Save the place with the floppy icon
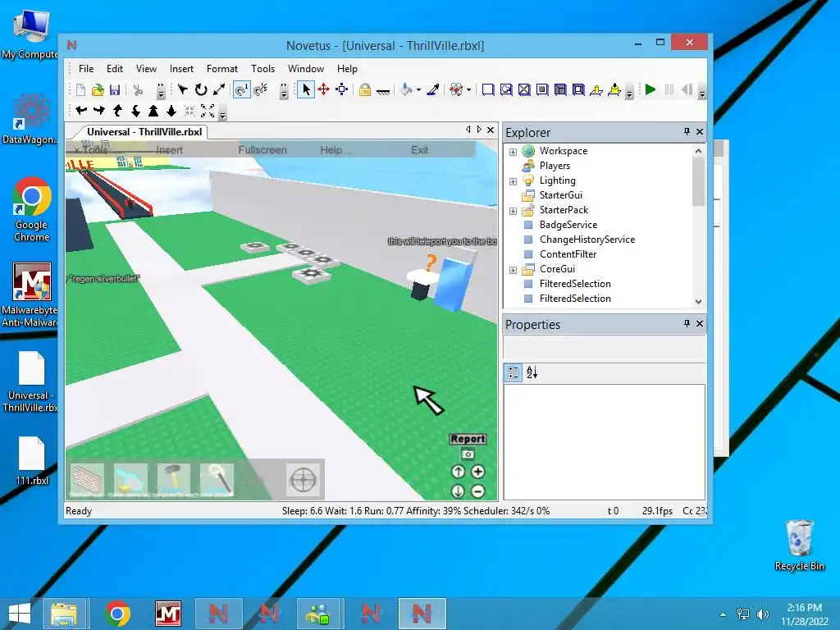840x630 pixels. pos(115,90)
